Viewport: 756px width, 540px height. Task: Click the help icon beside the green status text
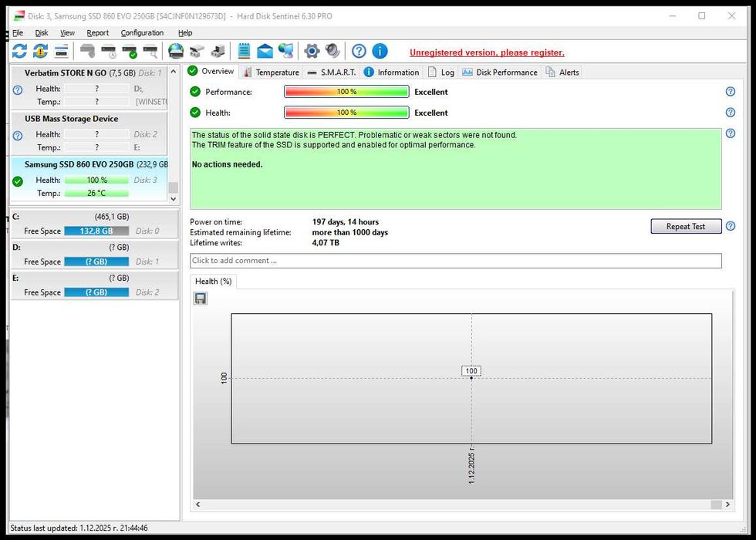[x=731, y=133]
